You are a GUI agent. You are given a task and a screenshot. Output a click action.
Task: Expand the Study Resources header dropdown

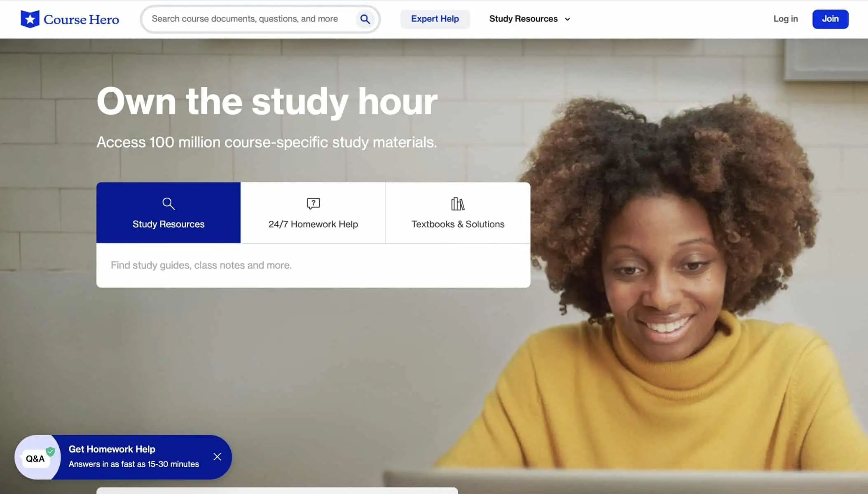(530, 19)
